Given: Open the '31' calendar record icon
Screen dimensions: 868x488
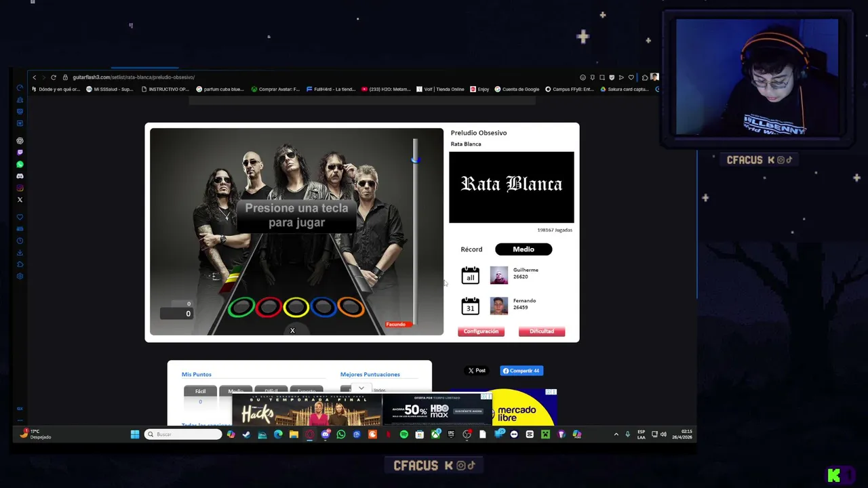Looking at the screenshot, I should (470, 306).
